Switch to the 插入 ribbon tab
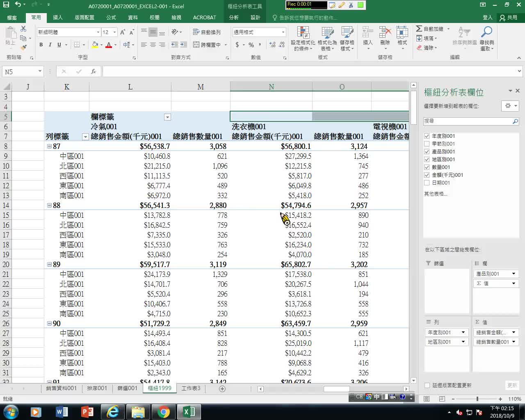 tap(58, 18)
